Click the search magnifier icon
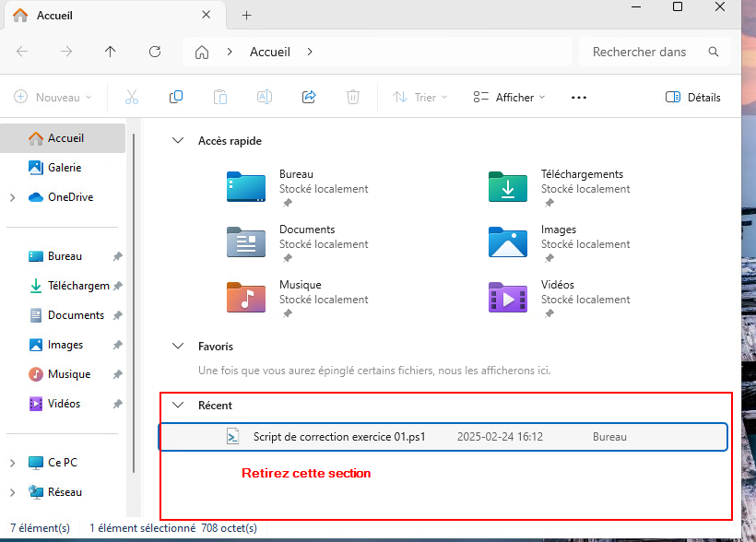Screen dimensions: 756x542 coord(714,52)
